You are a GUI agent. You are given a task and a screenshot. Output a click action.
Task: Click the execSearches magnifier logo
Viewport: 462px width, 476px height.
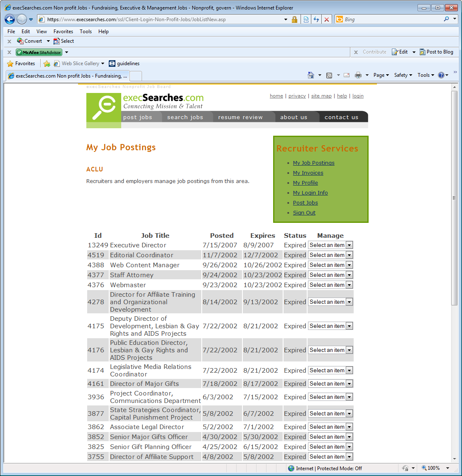coord(104,107)
